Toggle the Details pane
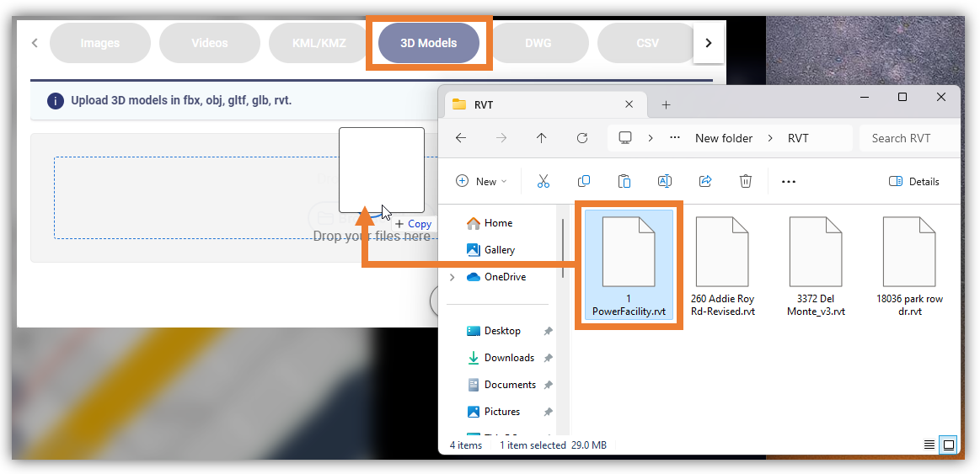Image resolution: width=980 pixels, height=474 pixels. point(913,181)
